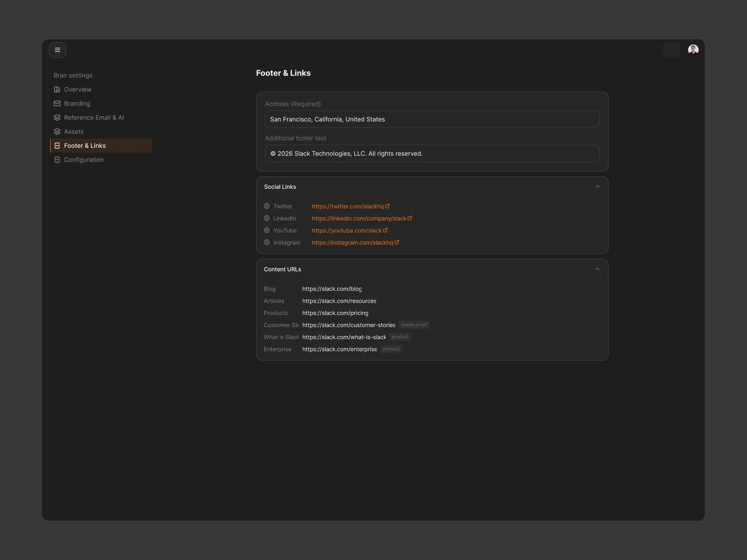Click the Blog row label
747x560 pixels.
[270, 289]
